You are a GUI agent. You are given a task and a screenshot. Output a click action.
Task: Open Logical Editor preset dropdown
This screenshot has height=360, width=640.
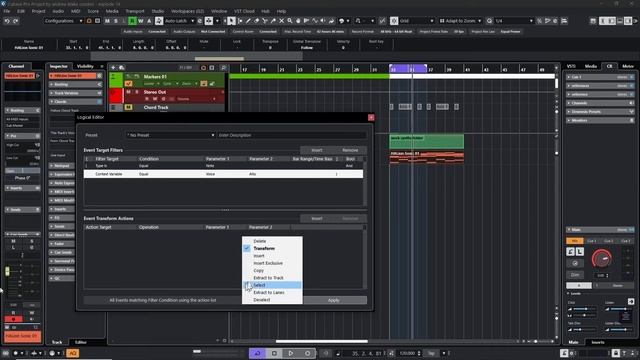171,135
